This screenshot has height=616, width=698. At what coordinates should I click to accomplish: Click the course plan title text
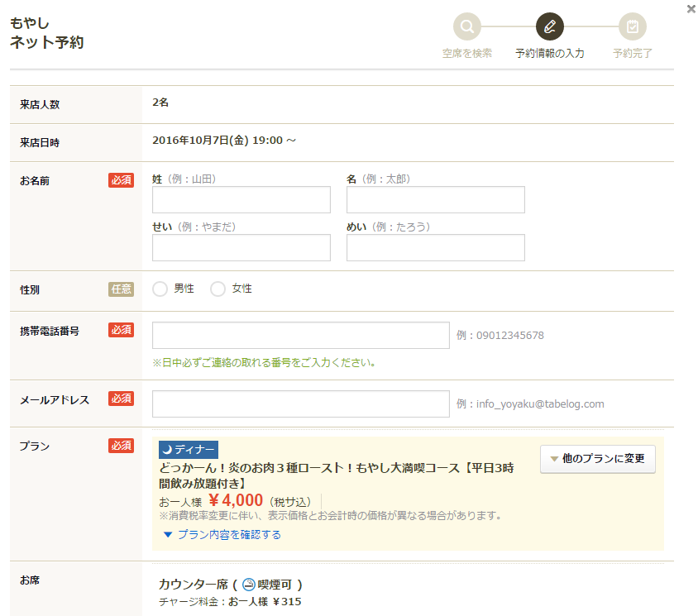(336, 475)
